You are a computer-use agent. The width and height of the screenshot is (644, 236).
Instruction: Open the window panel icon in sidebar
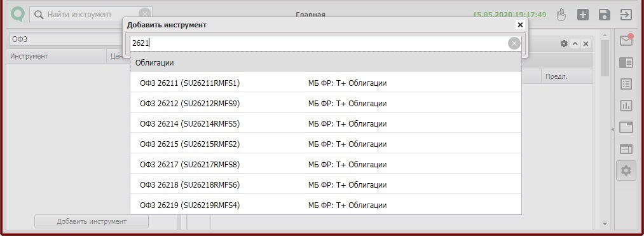point(626,127)
